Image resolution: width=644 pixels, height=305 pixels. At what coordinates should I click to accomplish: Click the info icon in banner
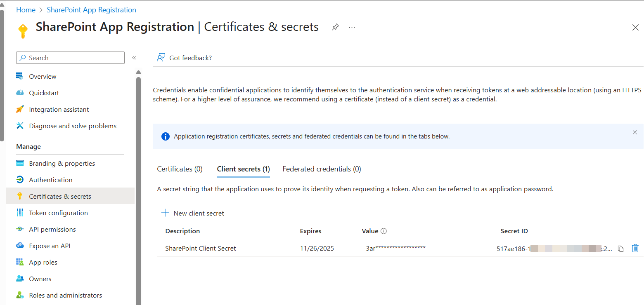click(x=165, y=136)
